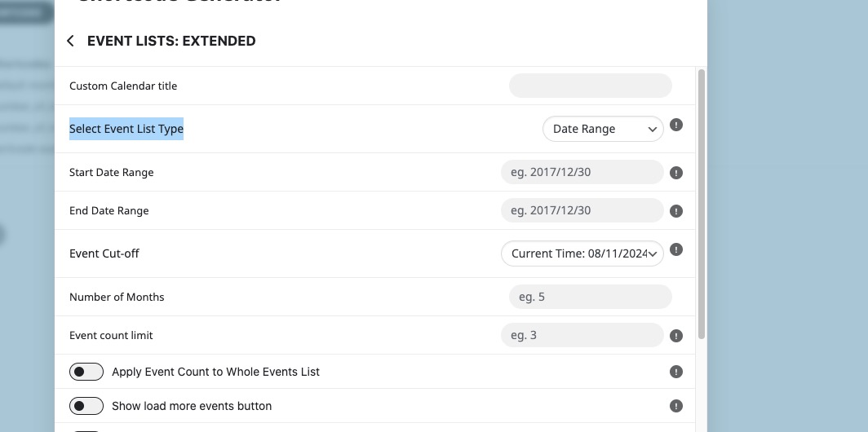868x432 pixels.
Task: Click info icon for Apply Event Count to Whole Events List
Action: [676, 372]
